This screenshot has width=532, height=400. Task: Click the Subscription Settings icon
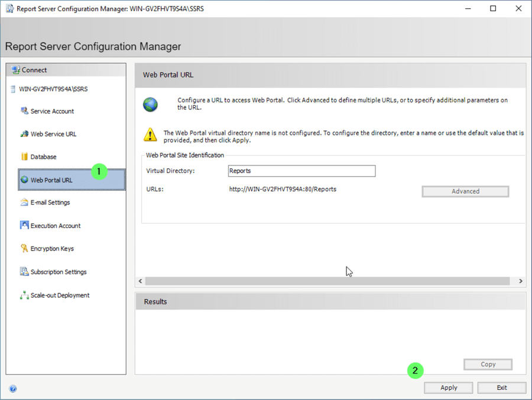(x=24, y=272)
